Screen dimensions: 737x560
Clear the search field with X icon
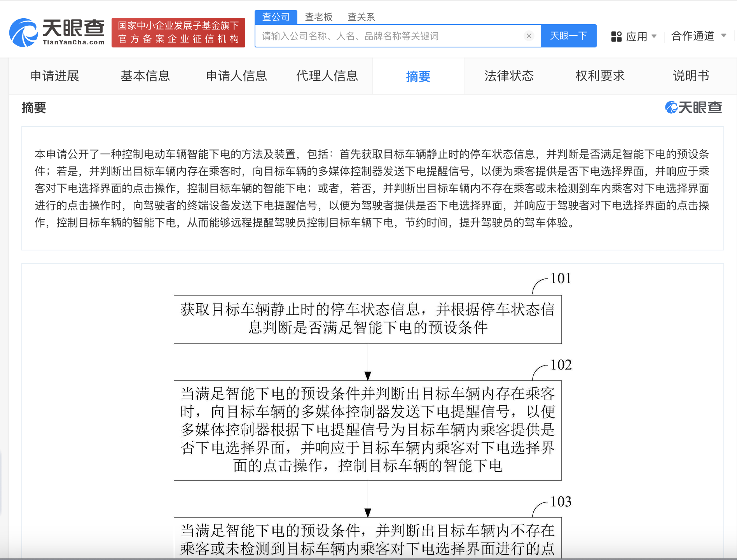529,36
